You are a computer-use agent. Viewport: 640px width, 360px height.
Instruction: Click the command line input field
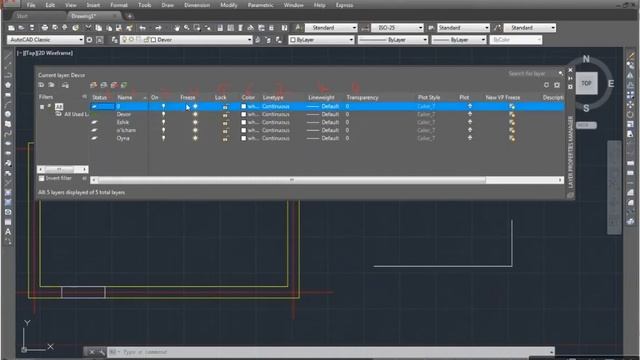click(330, 352)
